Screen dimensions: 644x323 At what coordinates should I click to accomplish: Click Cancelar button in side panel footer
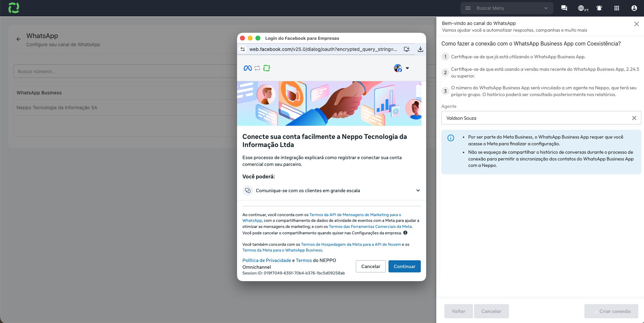[x=491, y=311]
